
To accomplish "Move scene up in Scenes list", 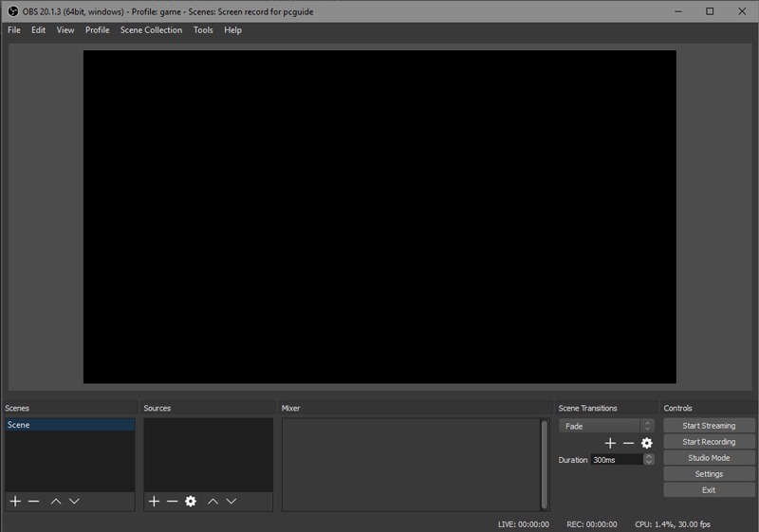I will (x=56, y=501).
